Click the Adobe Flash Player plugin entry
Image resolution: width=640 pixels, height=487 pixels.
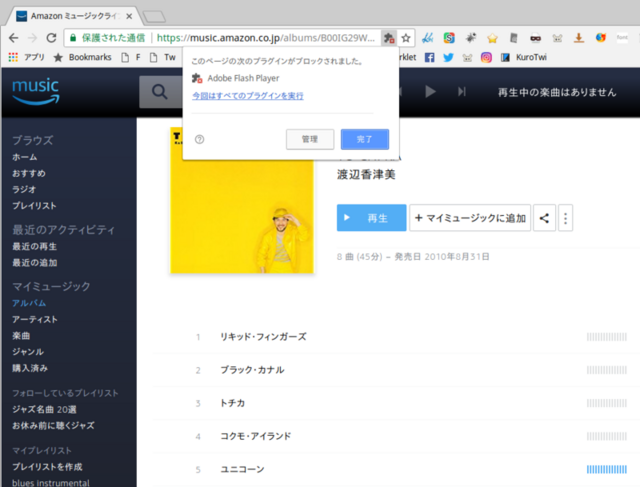point(236,78)
